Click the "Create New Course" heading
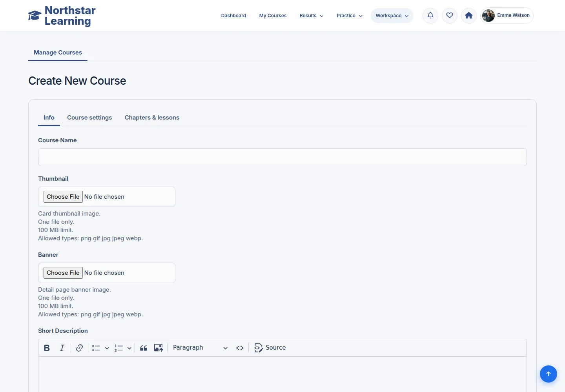The height and width of the screenshot is (392, 565). click(x=77, y=81)
